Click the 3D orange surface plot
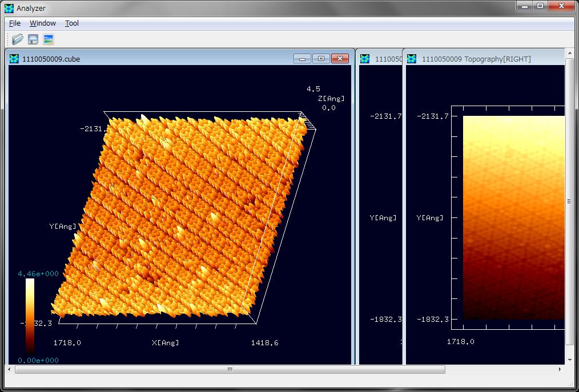The height and width of the screenshot is (392, 579). point(181,216)
